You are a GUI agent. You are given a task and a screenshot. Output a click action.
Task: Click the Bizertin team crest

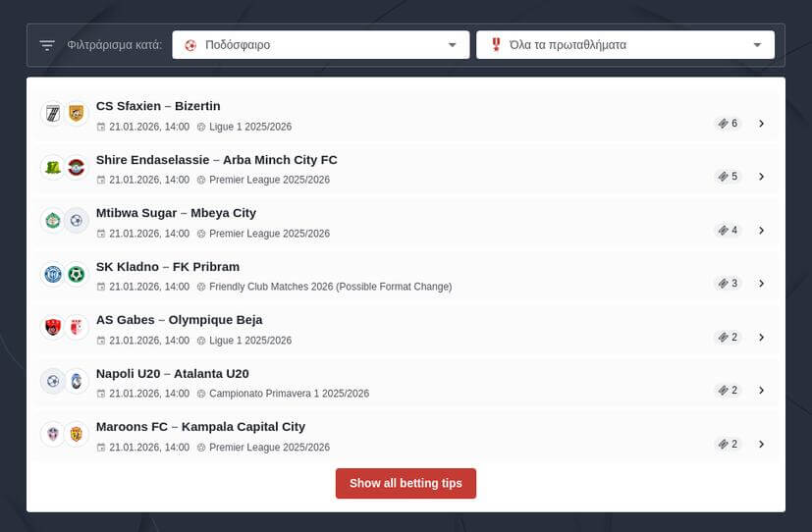point(77,114)
